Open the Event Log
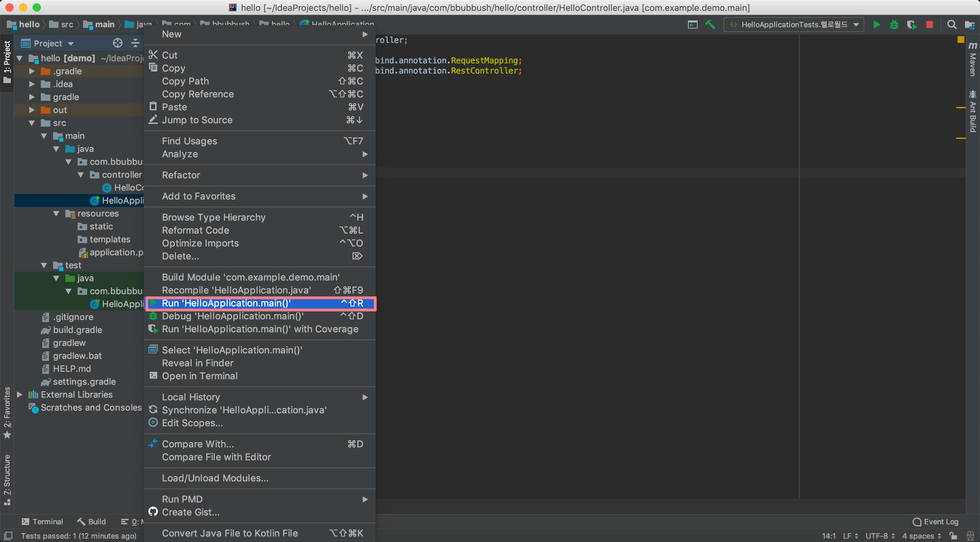 tap(936, 522)
